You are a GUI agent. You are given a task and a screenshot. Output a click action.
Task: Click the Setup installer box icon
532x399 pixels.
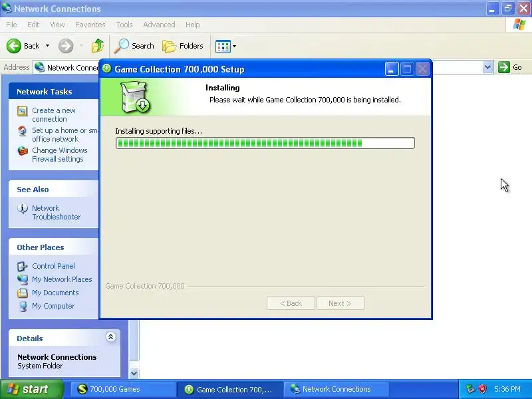(135, 97)
